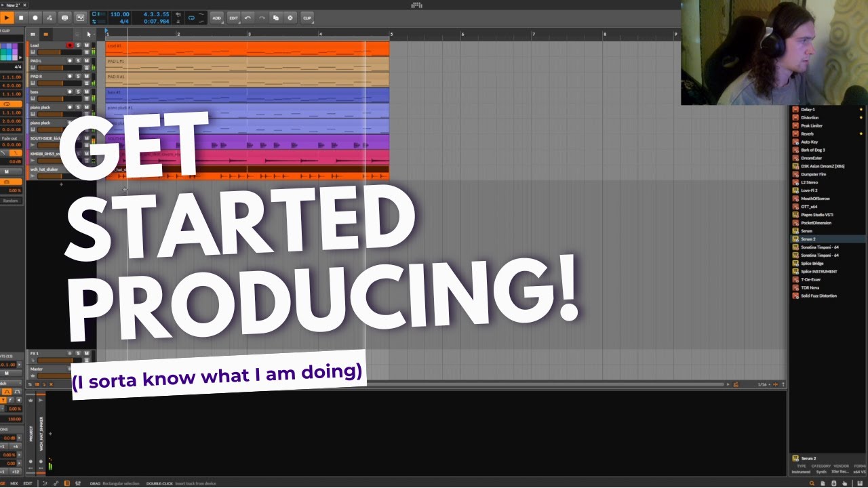Screen dimensions: 868x488
Task: Adjust the bass track volume fader
Action: [59, 99]
